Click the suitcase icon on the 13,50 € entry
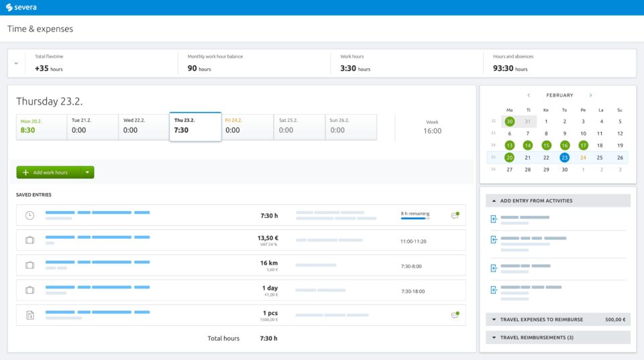 pyautogui.click(x=30, y=240)
